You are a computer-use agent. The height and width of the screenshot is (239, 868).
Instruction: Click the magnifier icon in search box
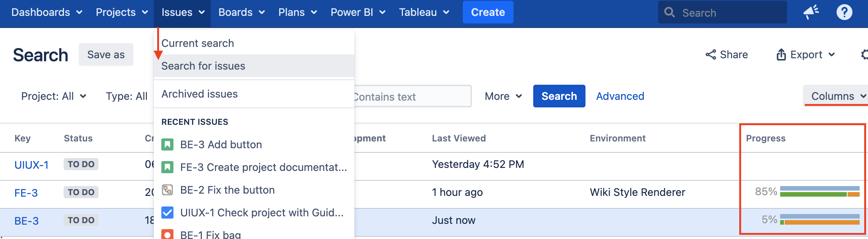point(670,12)
